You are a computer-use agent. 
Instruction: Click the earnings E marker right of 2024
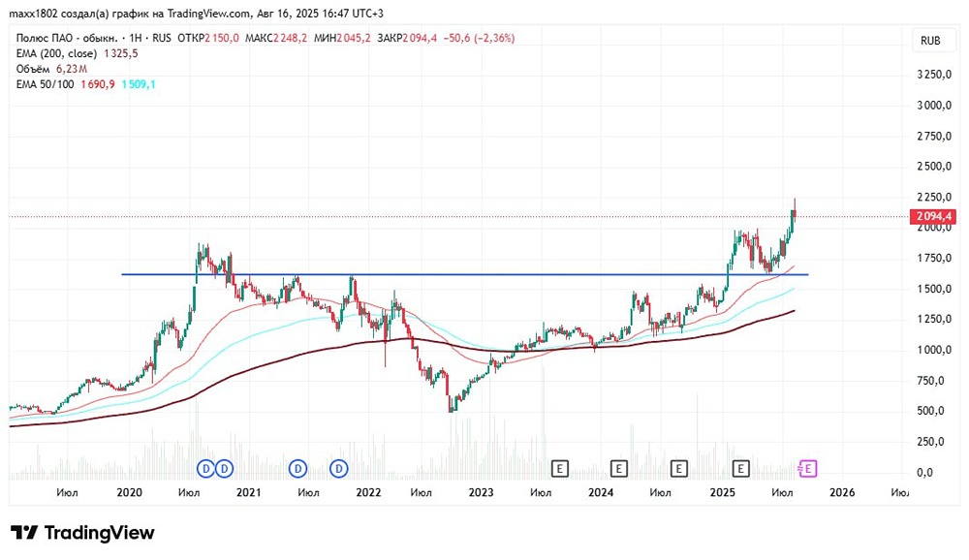(x=618, y=469)
